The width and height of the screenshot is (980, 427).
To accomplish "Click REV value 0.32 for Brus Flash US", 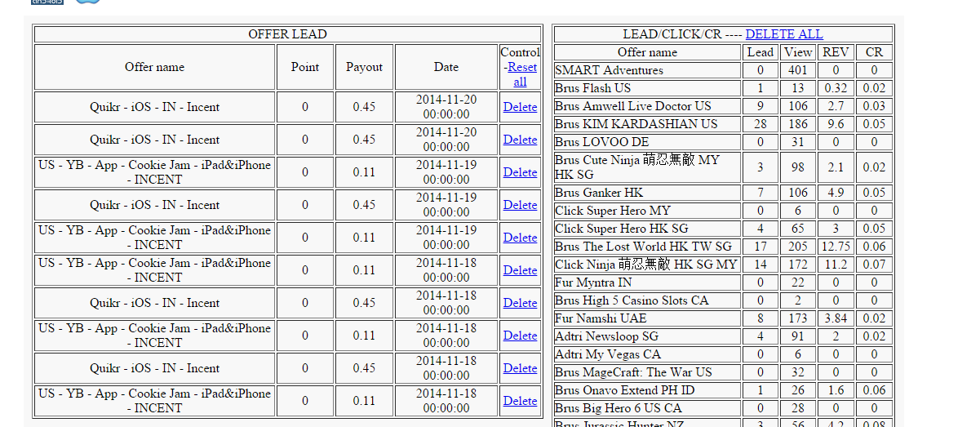I will click(836, 88).
